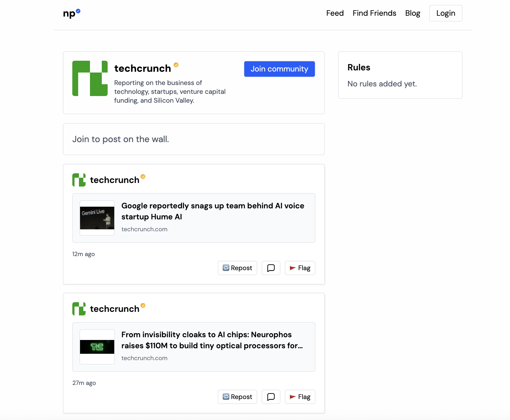Open the techcrunch author name on the Neurophos post
The width and height of the screenshot is (510, 420).
tap(115, 309)
